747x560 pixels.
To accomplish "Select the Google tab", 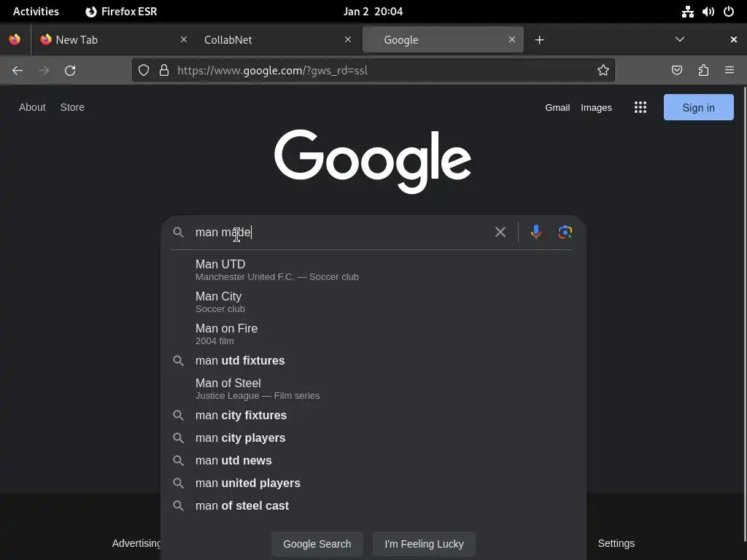I will (x=443, y=39).
